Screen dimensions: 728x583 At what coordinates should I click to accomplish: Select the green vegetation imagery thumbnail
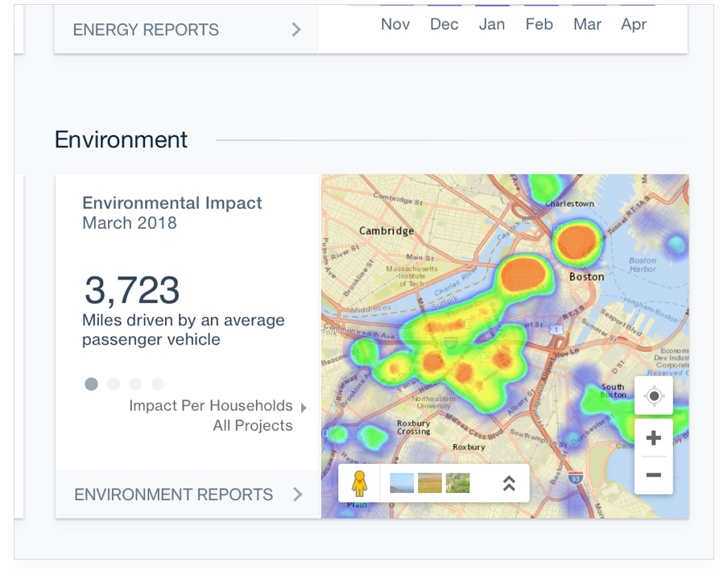point(457,483)
